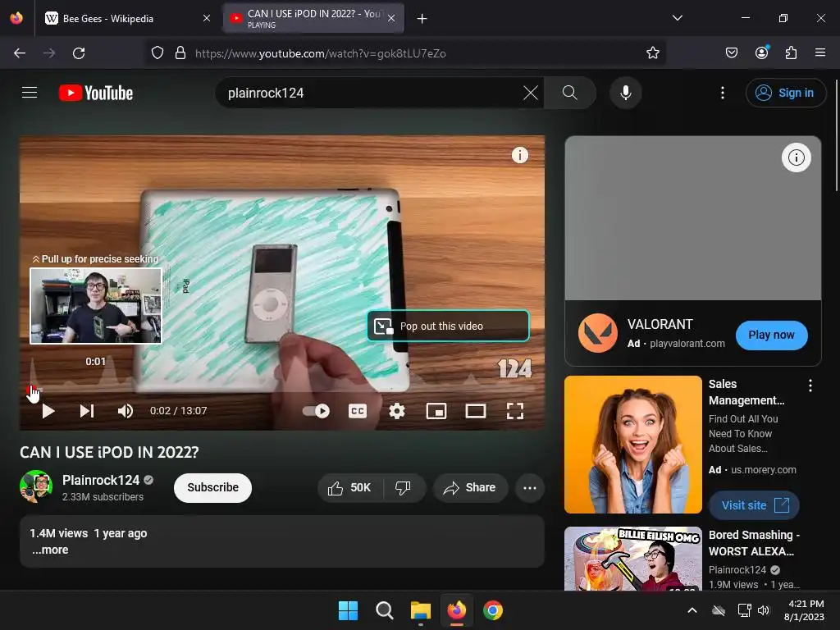Image resolution: width=840 pixels, height=630 pixels.
Task: Clear the search box with the X
Action: pos(531,93)
